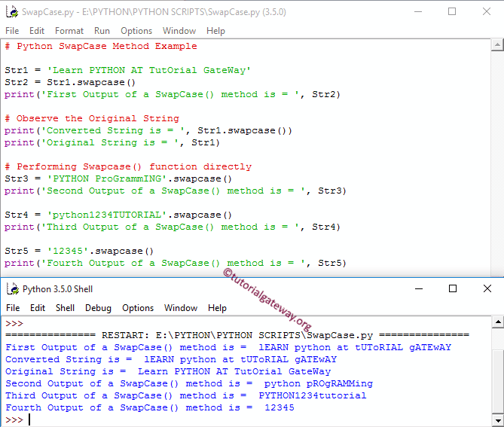The image size is (504, 427).
Task: Click print line 'Original String is' in editor
Action: 112,142
